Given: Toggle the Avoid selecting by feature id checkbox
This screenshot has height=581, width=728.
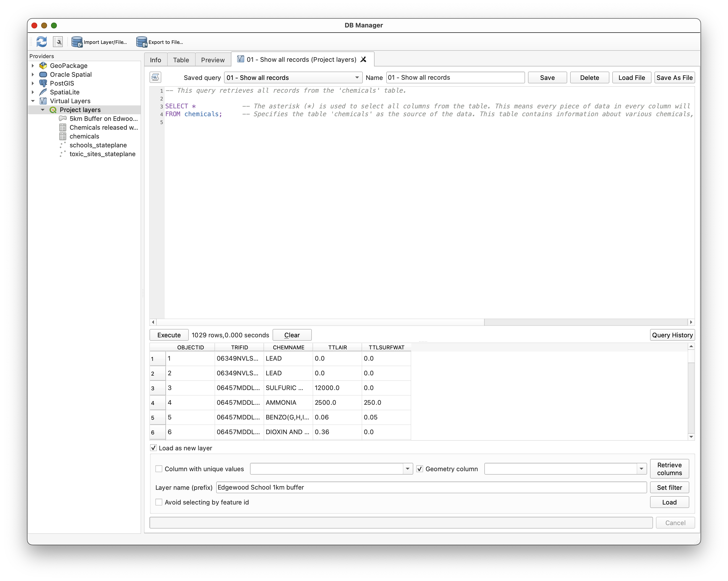Looking at the screenshot, I should click(x=159, y=502).
